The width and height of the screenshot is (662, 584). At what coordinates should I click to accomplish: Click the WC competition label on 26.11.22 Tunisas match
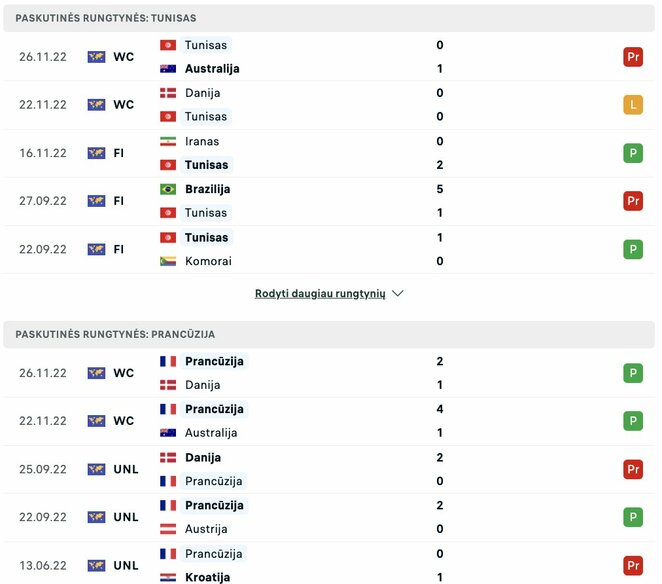click(123, 57)
